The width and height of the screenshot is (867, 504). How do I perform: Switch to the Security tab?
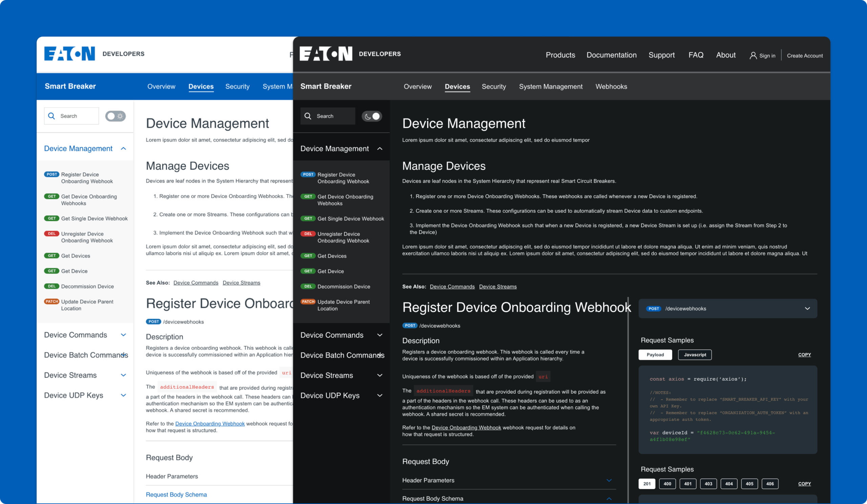(494, 86)
